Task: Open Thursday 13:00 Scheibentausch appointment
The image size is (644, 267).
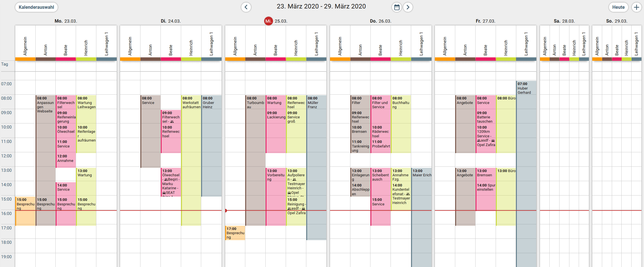Action: click(381, 182)
